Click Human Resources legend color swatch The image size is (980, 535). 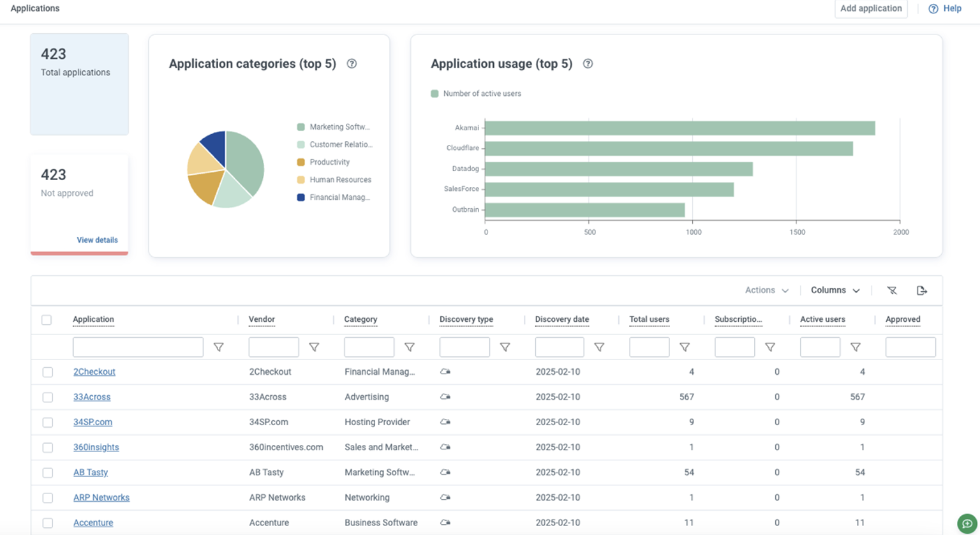(301, 180)
